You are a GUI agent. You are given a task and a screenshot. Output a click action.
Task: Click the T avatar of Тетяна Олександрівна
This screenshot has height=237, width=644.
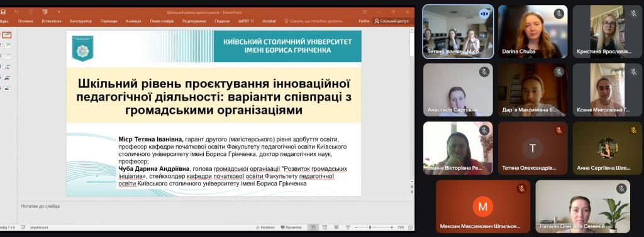[533, 148]
